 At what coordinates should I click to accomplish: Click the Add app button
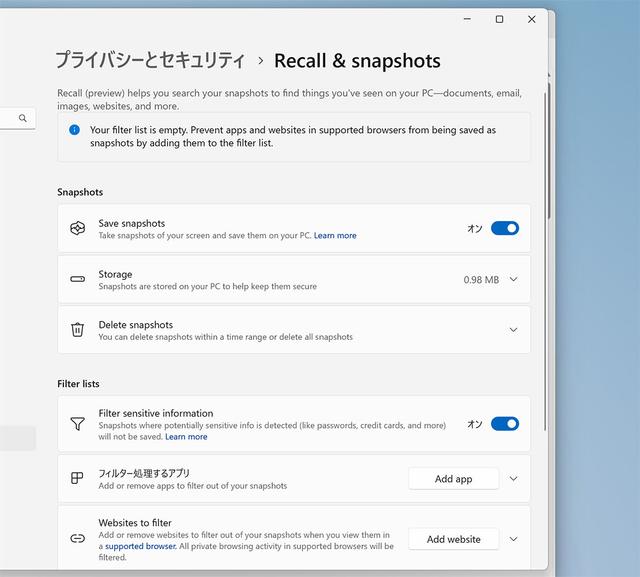click(x=453, y=479)
